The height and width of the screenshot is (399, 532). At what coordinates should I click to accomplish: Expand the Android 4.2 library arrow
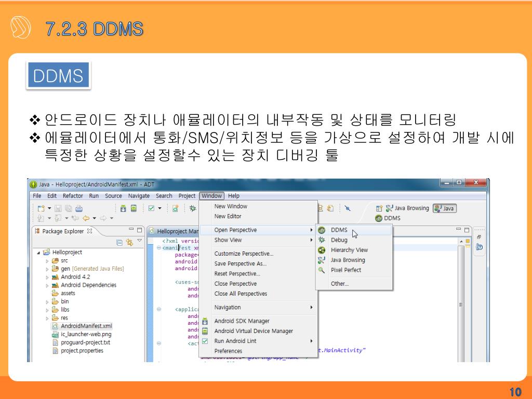(x=47, y=277)
